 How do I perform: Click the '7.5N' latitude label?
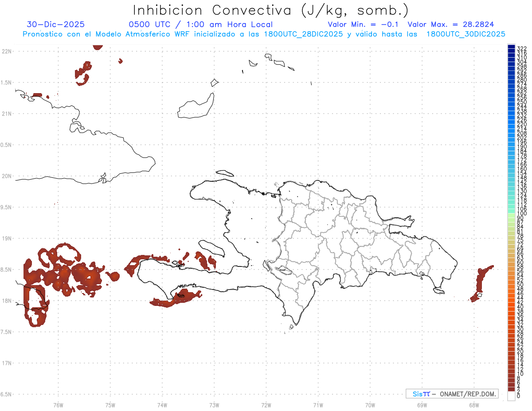coord(6,332)
